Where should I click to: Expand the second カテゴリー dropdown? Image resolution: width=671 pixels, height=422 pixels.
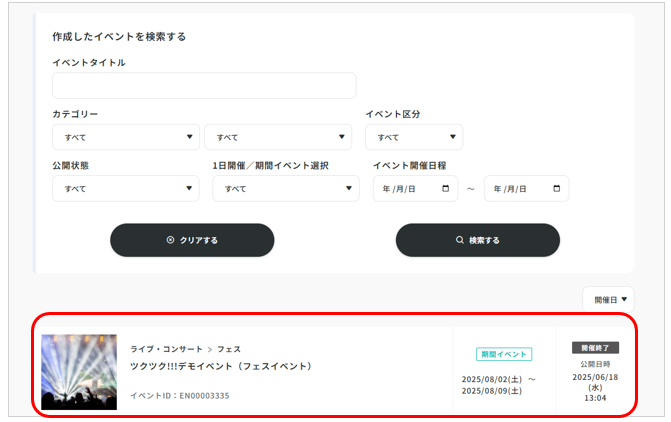[277, 137]
